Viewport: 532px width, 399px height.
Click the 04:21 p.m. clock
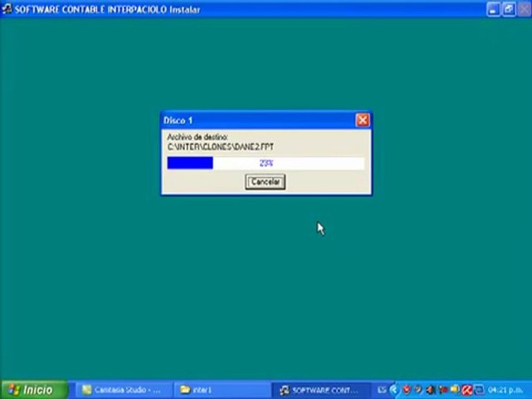point(505,390)
